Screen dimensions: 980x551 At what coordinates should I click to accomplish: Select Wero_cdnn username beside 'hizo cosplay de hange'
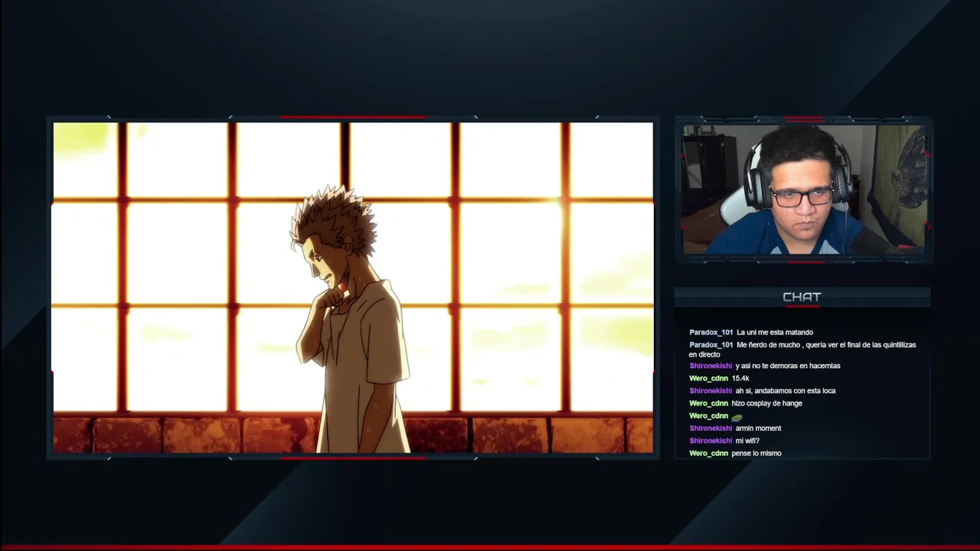coord(708,403)
